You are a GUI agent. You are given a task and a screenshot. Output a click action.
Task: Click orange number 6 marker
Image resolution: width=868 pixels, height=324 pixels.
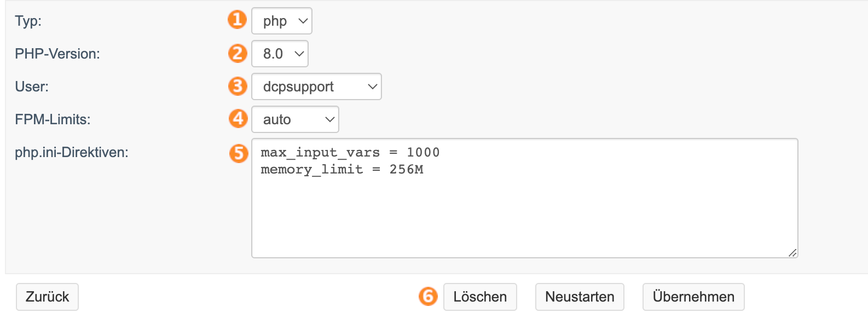428,296
